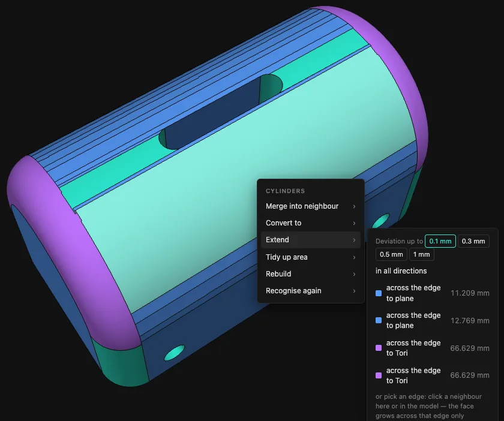The image size is (504, 421).
Task: Open the Merge into neighbour submenu
Action: (311, 206)
